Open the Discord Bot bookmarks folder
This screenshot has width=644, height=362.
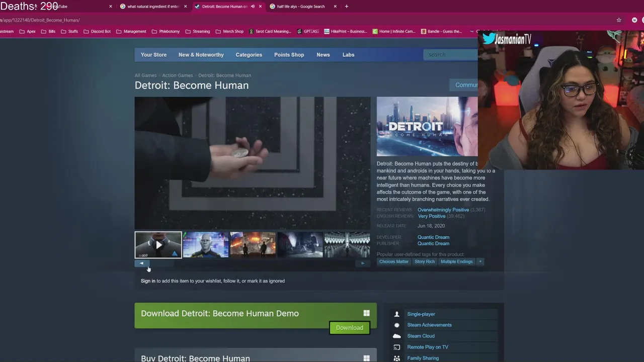pos(97,31)
